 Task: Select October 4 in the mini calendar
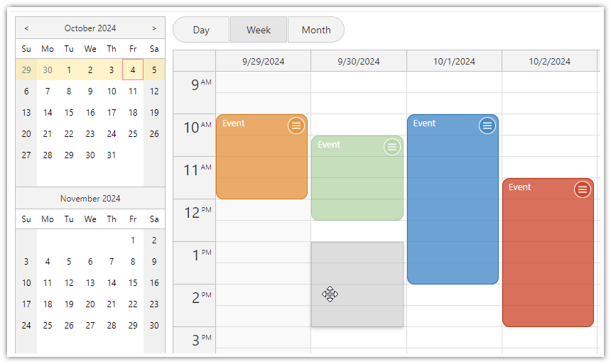click(133, 70)
